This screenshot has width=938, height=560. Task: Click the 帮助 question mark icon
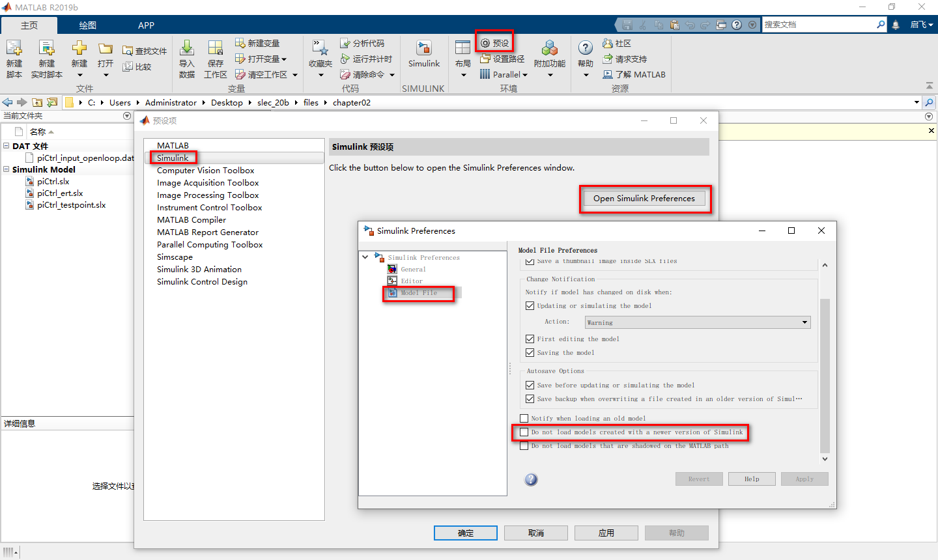pos(586,48)
